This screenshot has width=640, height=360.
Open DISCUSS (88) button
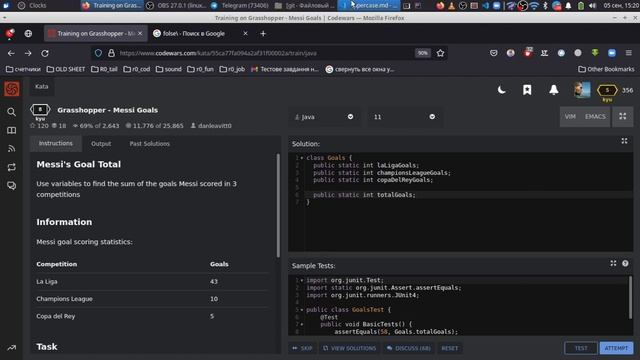(409, 348)
